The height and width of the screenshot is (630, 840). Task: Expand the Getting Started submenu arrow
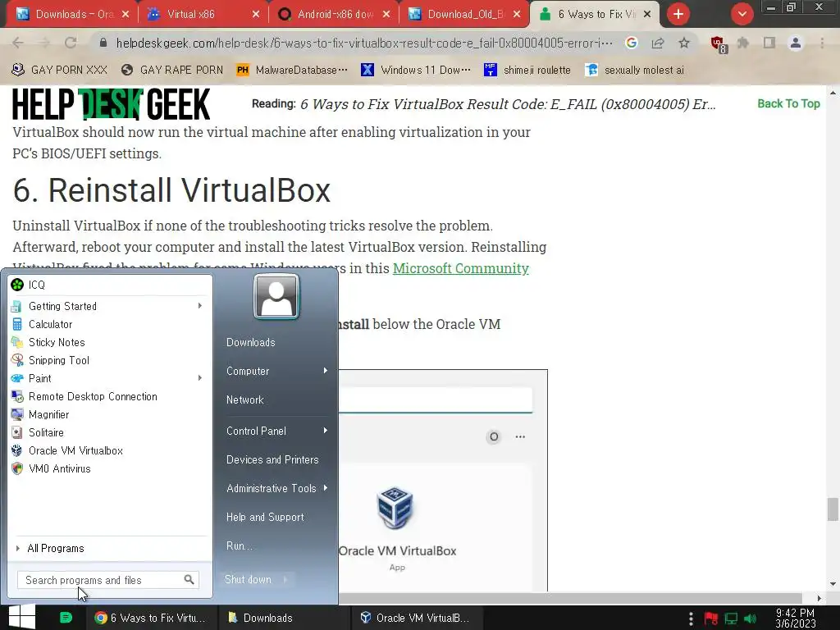coord(200,306)
